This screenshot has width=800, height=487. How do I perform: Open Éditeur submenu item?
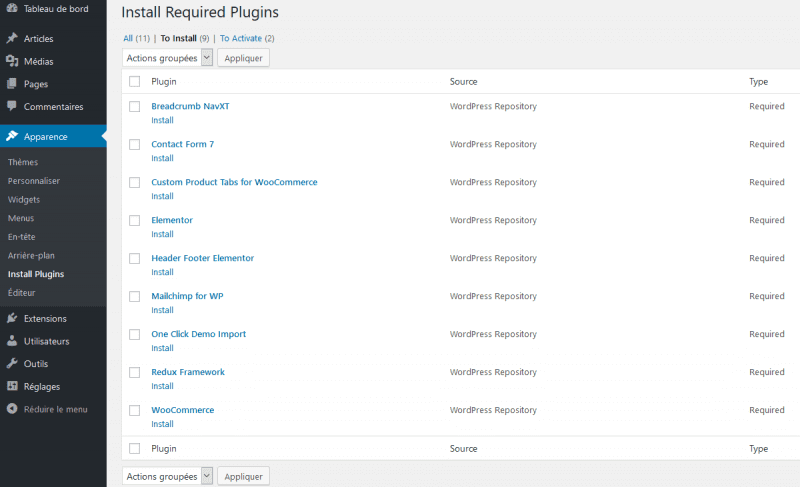tap(21, 293)
